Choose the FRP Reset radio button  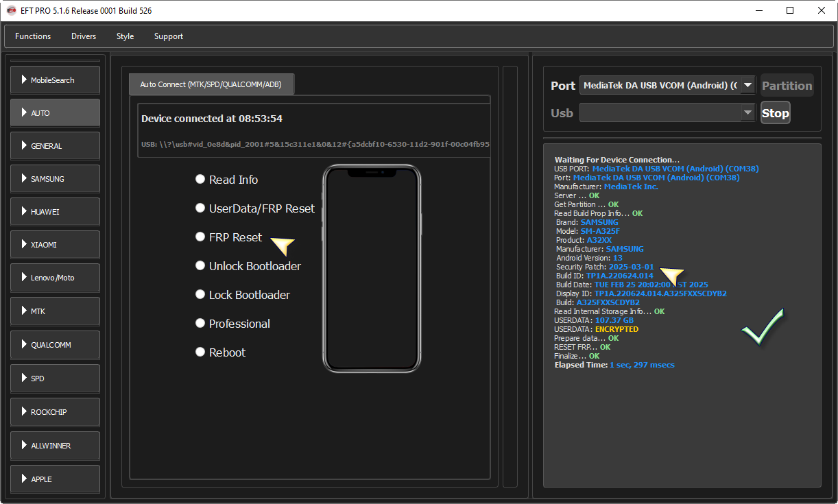228,237
